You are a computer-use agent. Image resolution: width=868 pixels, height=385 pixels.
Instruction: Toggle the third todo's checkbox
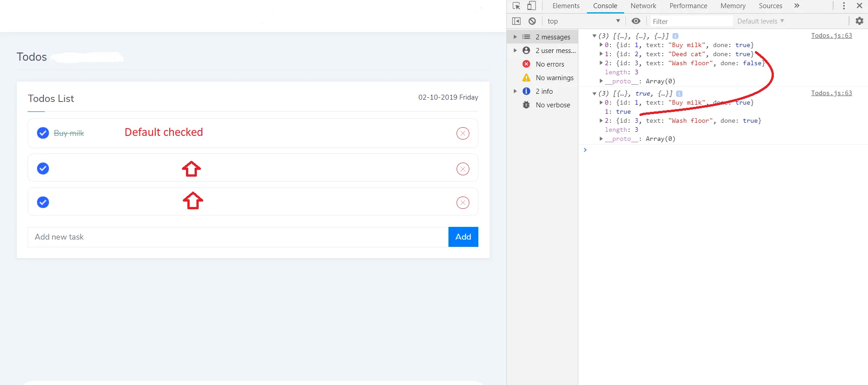(x=43, y=202)
